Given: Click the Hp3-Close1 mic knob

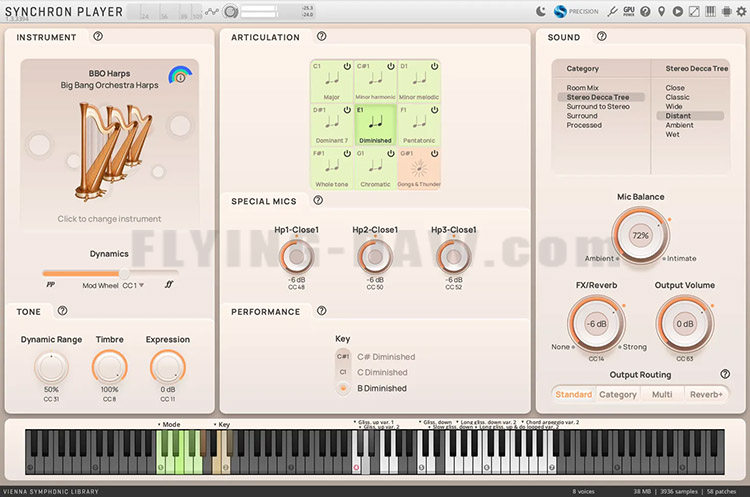Looking at the screenshot, I should (x=453, y=256).
